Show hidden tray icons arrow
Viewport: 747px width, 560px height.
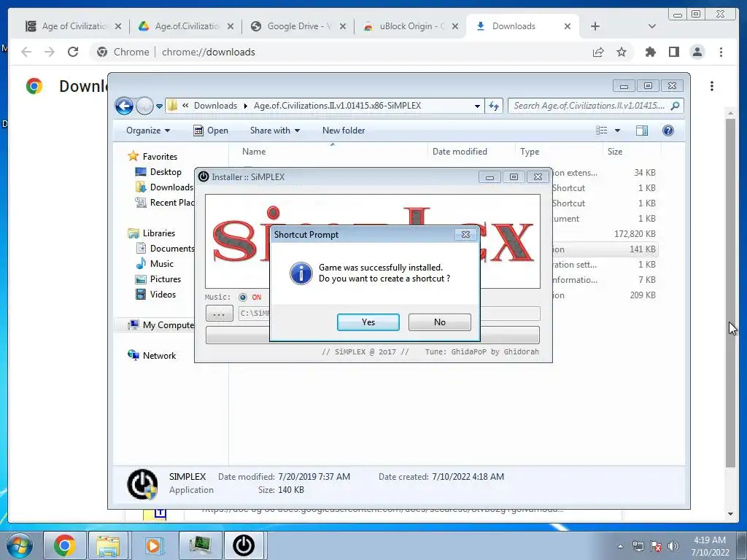620,547
